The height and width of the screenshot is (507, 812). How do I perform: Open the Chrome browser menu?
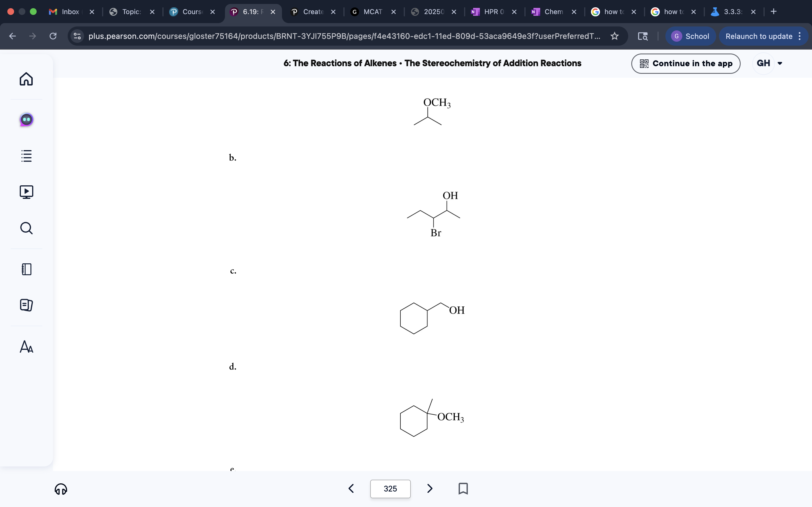tap(800, 36)
